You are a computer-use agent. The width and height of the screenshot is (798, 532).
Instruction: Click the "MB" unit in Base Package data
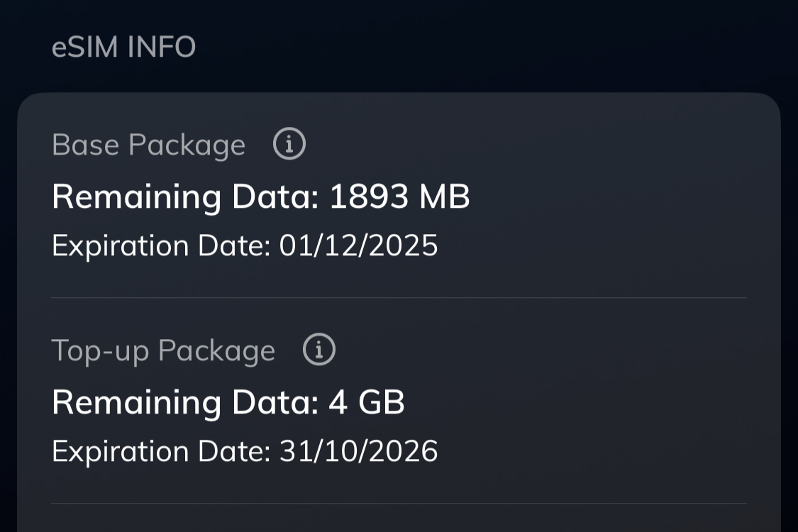[445, 197]
